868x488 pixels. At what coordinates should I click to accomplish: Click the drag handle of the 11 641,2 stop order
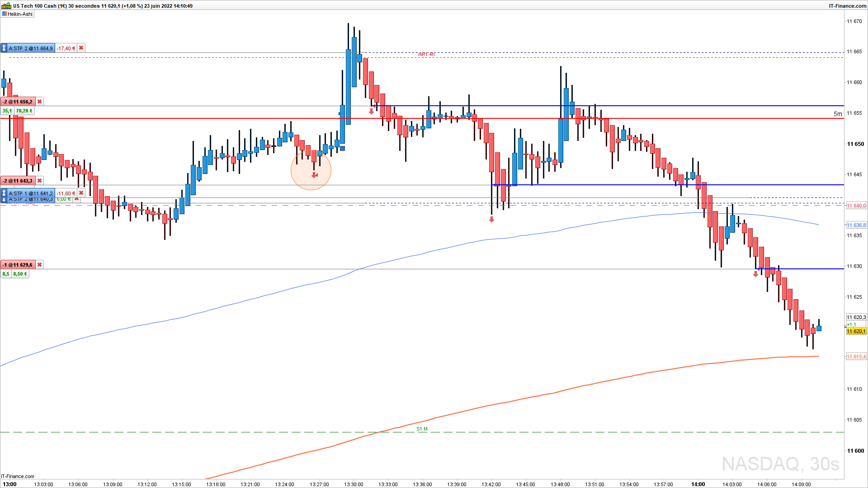(x=4, y=193)
